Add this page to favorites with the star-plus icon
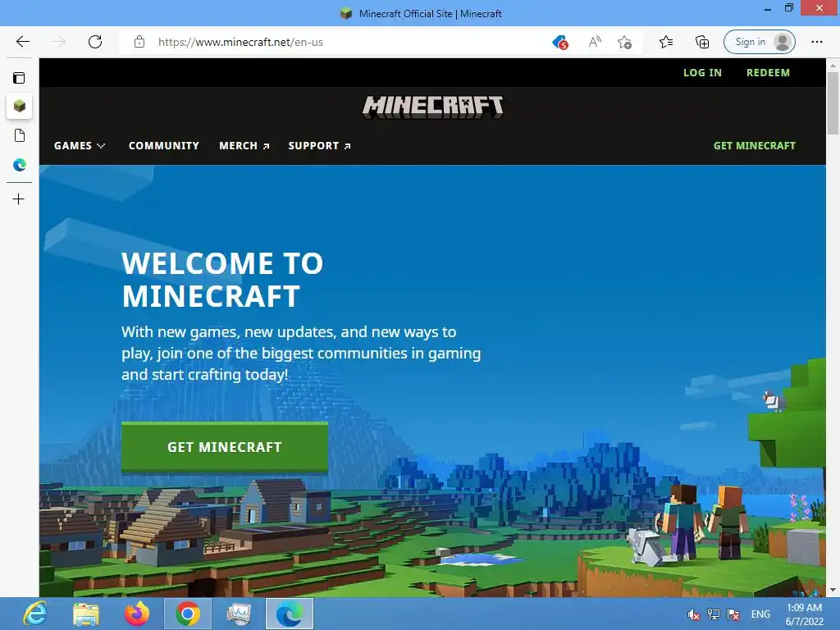This screenshot has width=840, height=630. (x=624, y=42)
